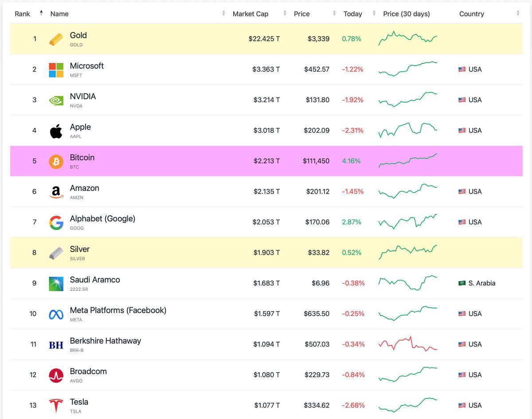Click the USA flag in NVIDIA row
This screenshot has width=532, height=419.
click(x=462, y=100)
